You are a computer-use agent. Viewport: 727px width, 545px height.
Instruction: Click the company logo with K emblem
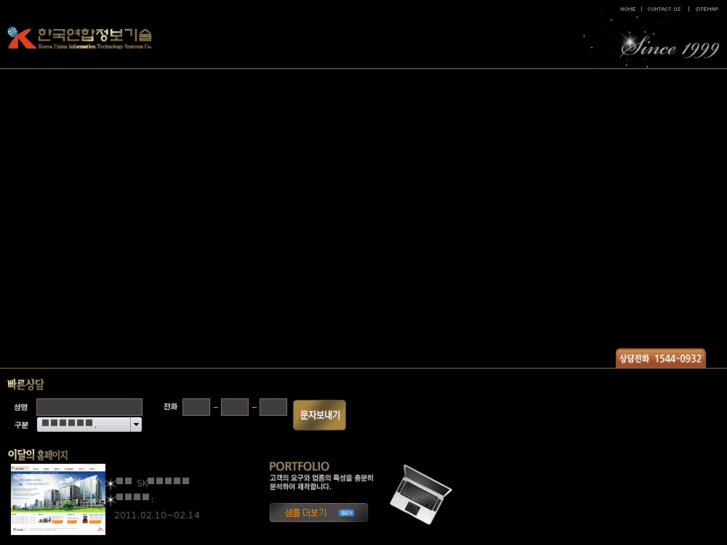click(80, 38)
